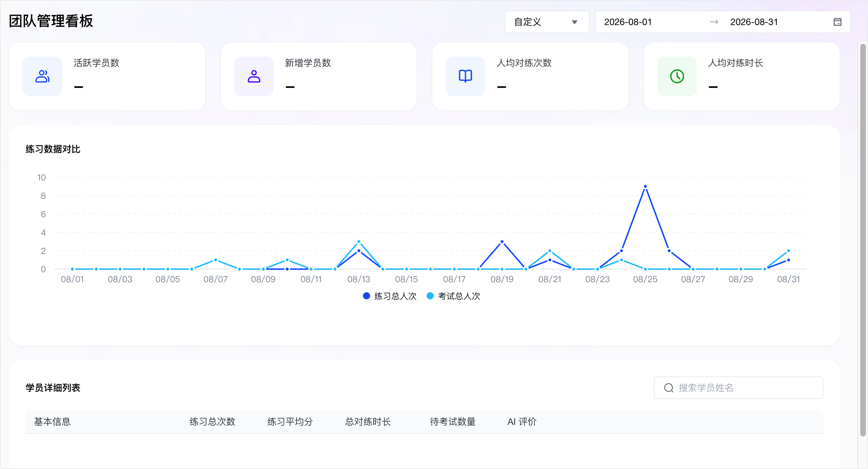Click the 08/25 peak data point
868x469 pixels.
point(645,186)
